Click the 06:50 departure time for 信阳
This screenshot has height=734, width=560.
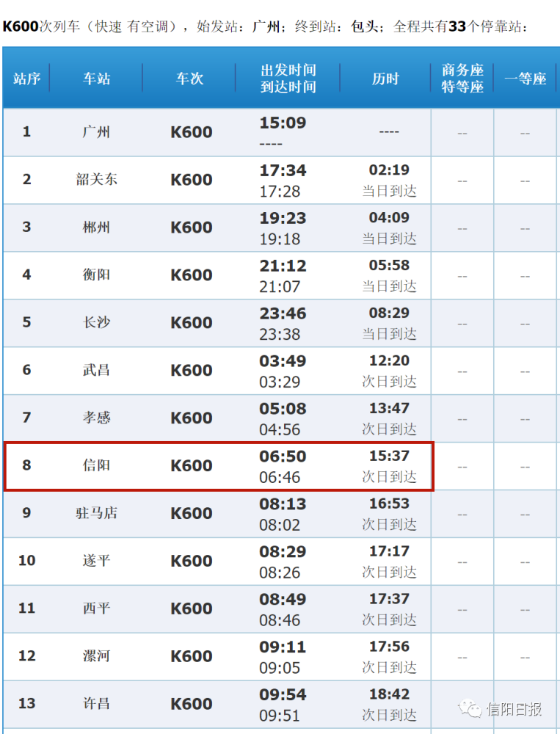tap(283, 457)
